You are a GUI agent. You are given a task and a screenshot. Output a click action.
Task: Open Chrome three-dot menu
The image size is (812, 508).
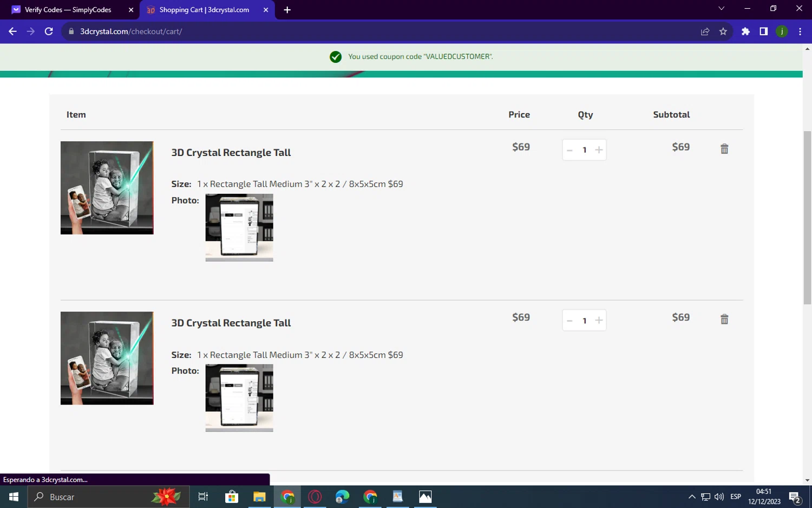tap(800, 31)
